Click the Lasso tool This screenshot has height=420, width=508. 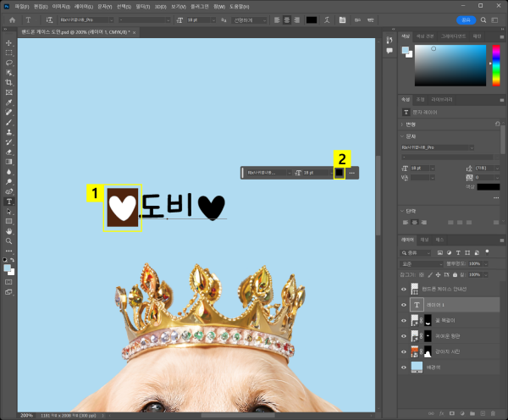8,62
